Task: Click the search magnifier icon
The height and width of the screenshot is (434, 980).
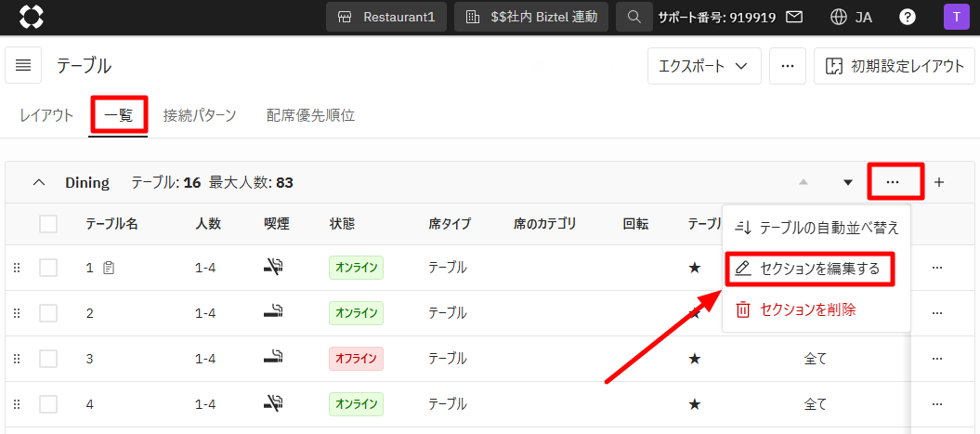Action: pos(634,17)
